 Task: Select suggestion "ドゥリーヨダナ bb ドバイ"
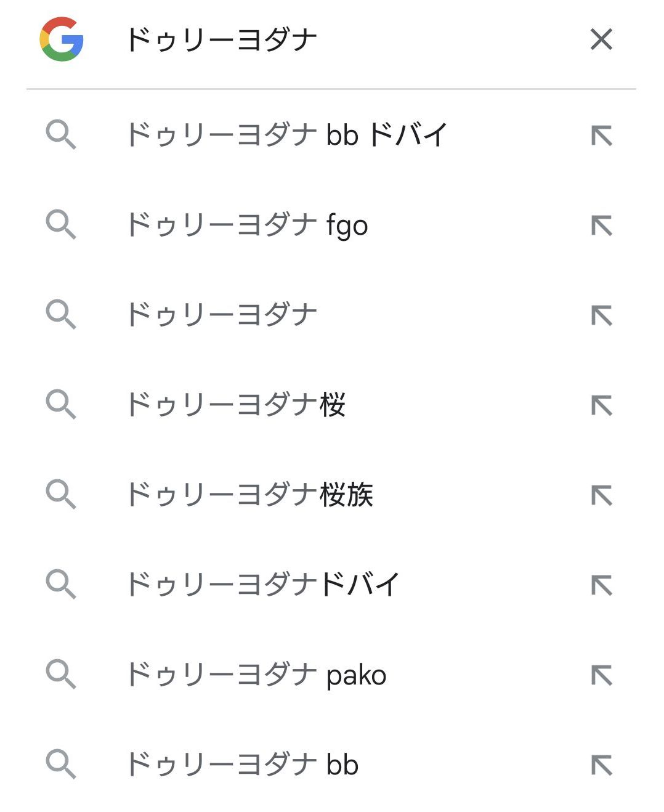click(x=286, y=135)
